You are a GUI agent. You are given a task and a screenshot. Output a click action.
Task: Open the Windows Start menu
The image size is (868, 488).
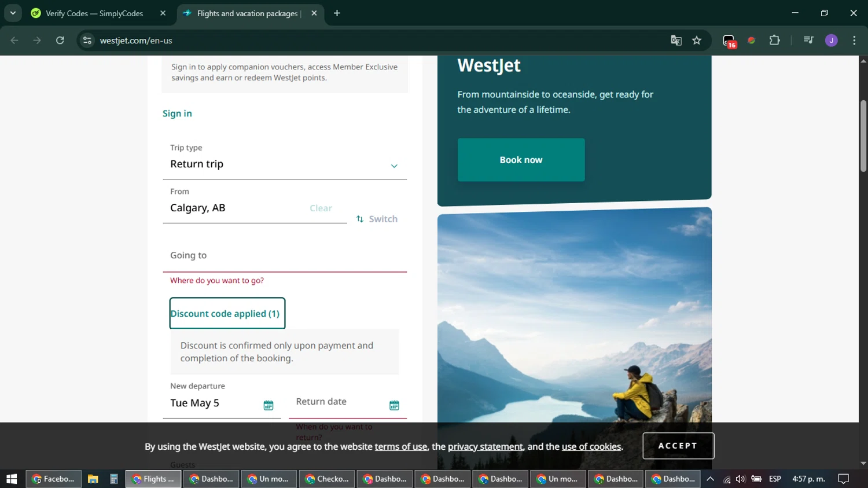(12, 479)
